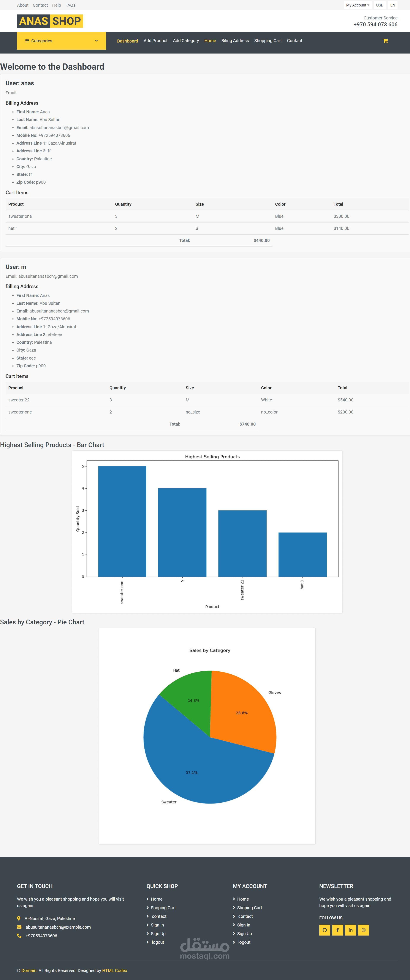Open the EN language selector
Screen dimensions: 410x980
[393, 5]
